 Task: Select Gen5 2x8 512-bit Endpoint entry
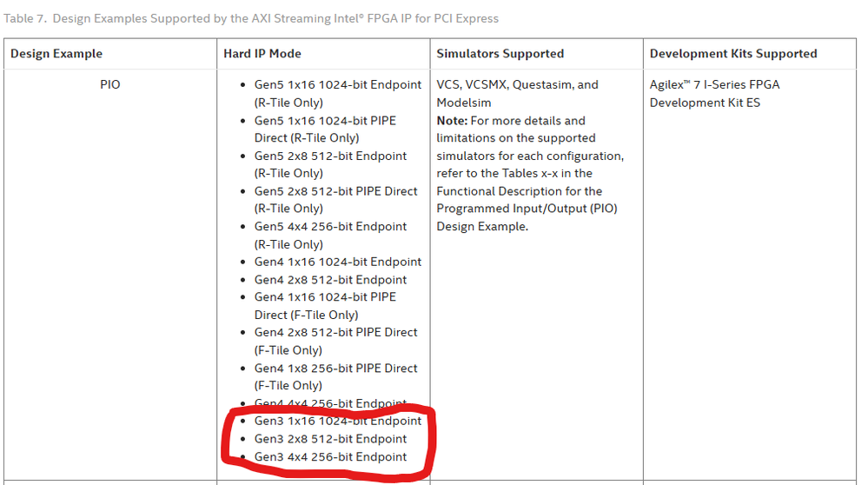[330, 156]
